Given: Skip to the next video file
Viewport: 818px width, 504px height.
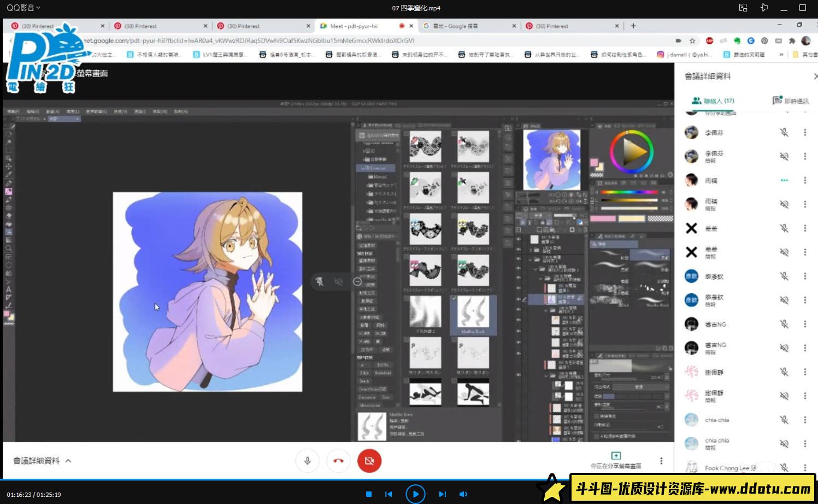Looking at the screenshot, I should click(442, 494).
